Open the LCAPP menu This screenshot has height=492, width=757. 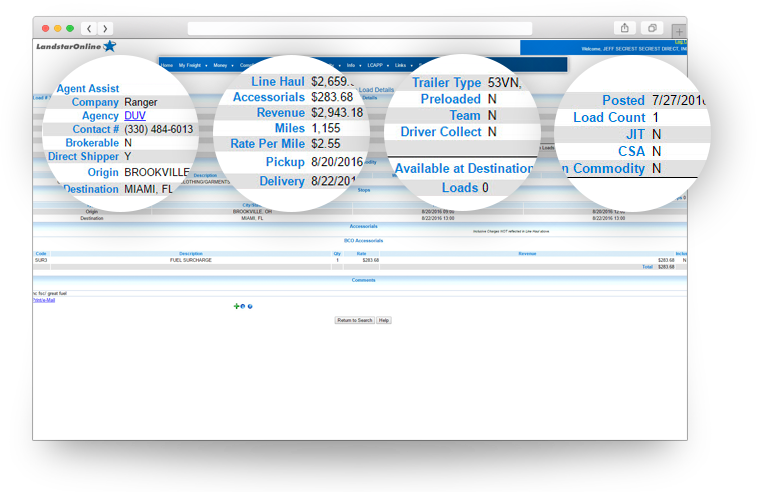[x=375, y=65]
